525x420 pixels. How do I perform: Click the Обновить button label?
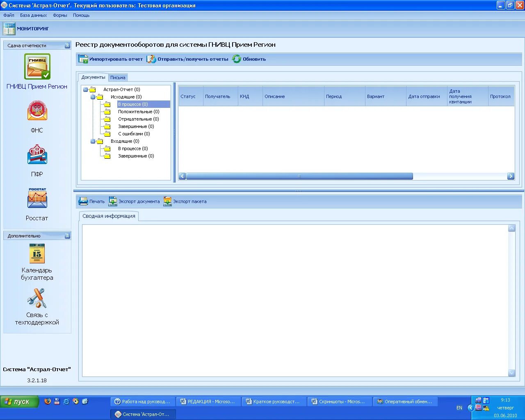[254, 59]
